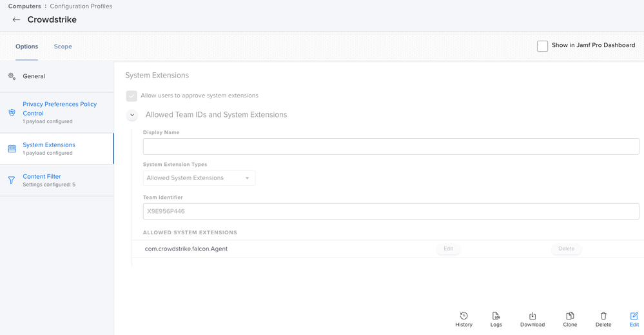This screenshot has height=335, width=644.
Task: Click the System Extensions section heading
Action: (157, 76)
